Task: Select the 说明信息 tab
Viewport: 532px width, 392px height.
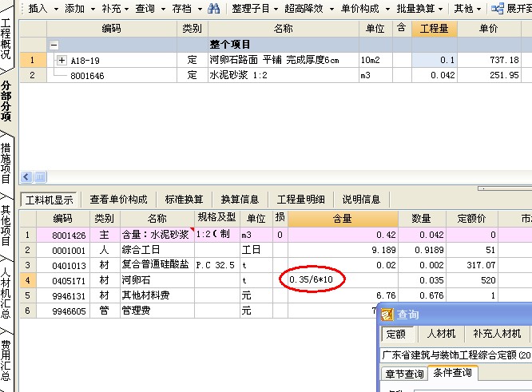Action: 361,200
